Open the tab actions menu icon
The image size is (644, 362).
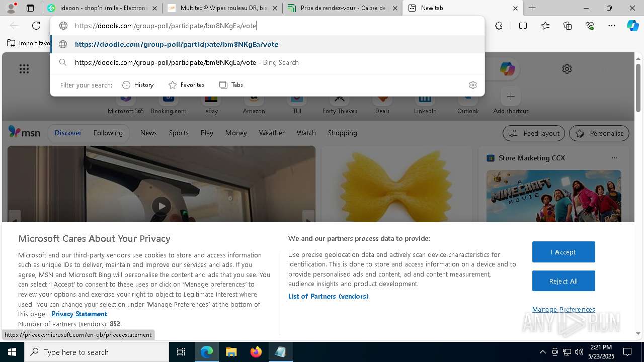coord(30,8)
